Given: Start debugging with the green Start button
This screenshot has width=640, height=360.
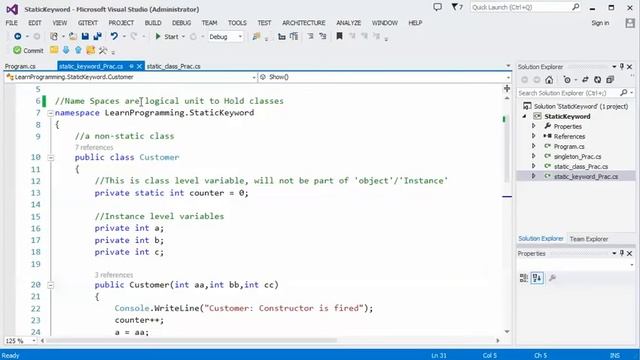Looking at the screenshot, I should 167,37.
